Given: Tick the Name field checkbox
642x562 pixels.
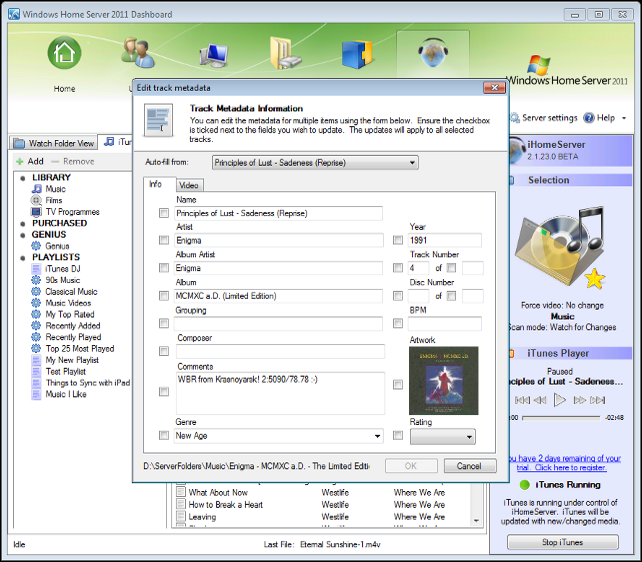Looking at the screenshot, I should [164, 213].
